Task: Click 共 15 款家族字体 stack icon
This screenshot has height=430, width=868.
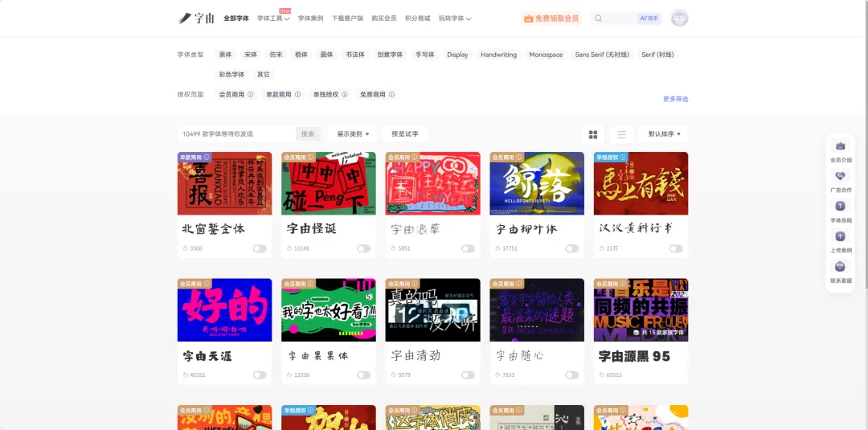Action: [637, 333]
